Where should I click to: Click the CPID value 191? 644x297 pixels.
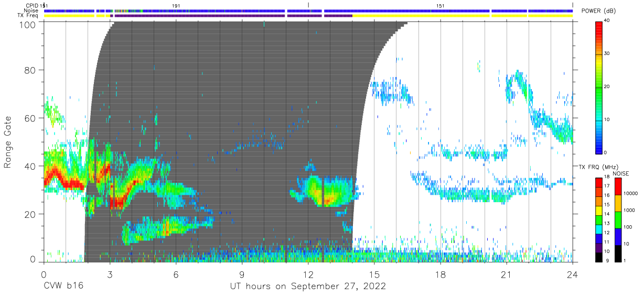click(176, 6)
